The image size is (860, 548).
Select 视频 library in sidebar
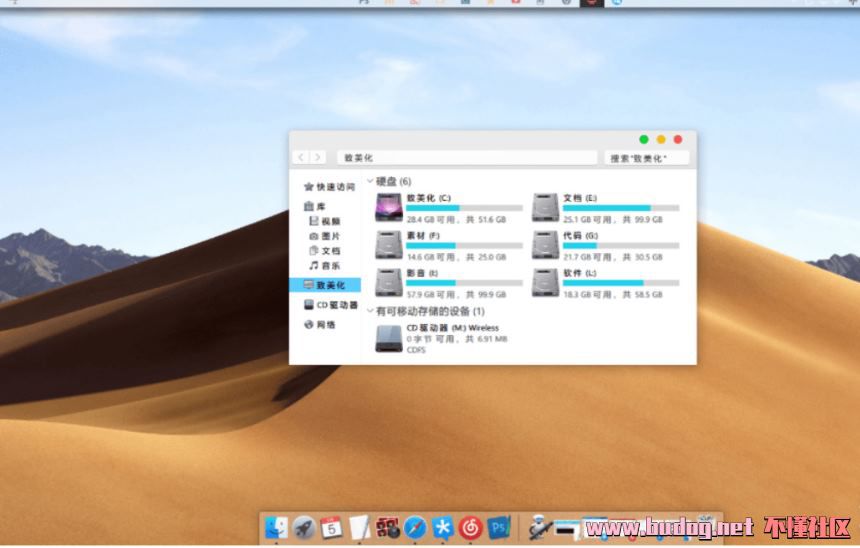330,221
